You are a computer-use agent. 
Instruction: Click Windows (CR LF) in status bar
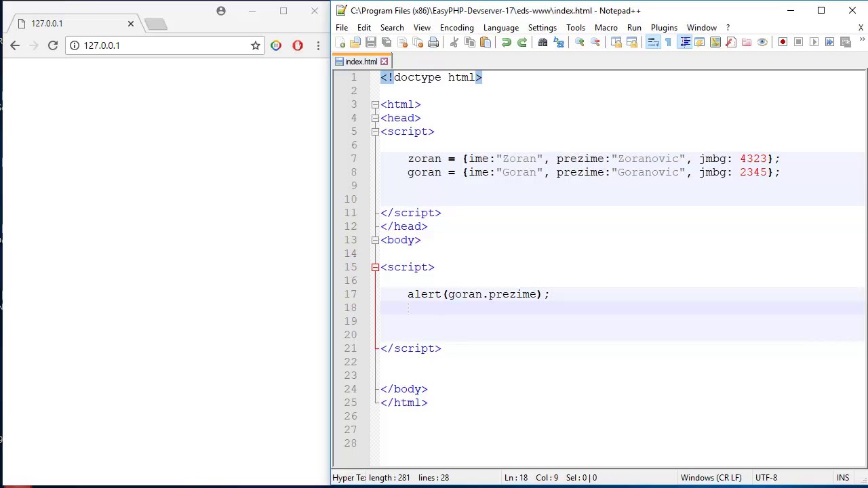pos(711,478)
